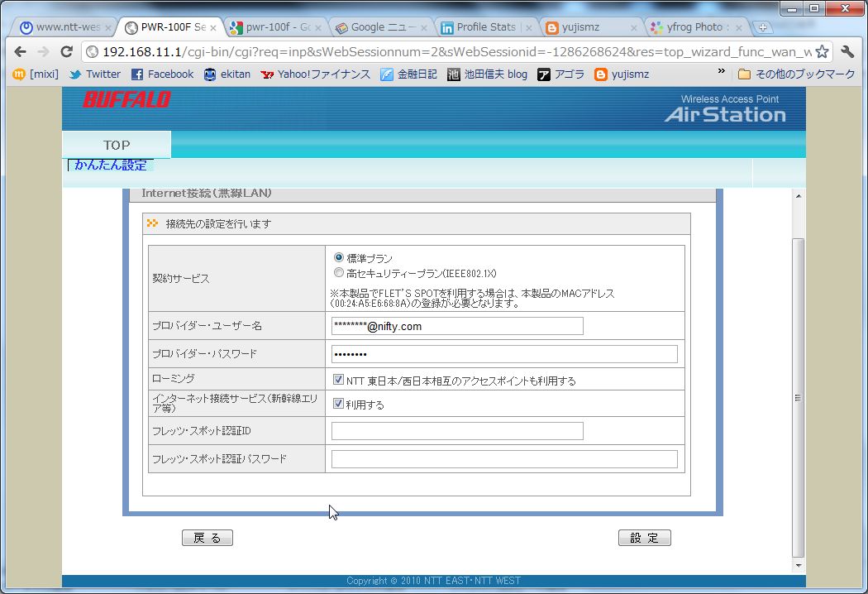Close the www.ntt-west tab
This screenshot has width=868, height=594.
108,27
